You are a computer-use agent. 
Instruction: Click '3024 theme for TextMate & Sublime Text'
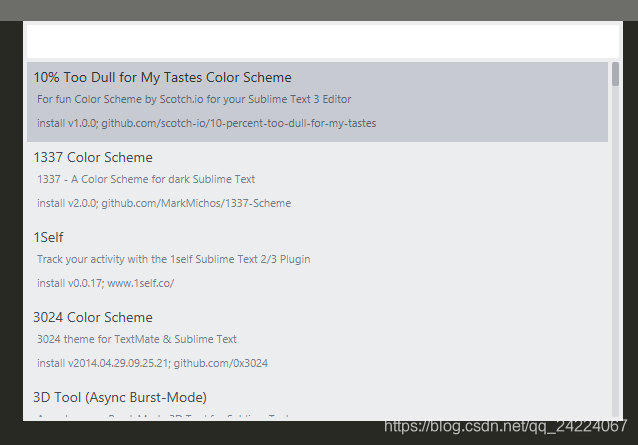[137, 339]
